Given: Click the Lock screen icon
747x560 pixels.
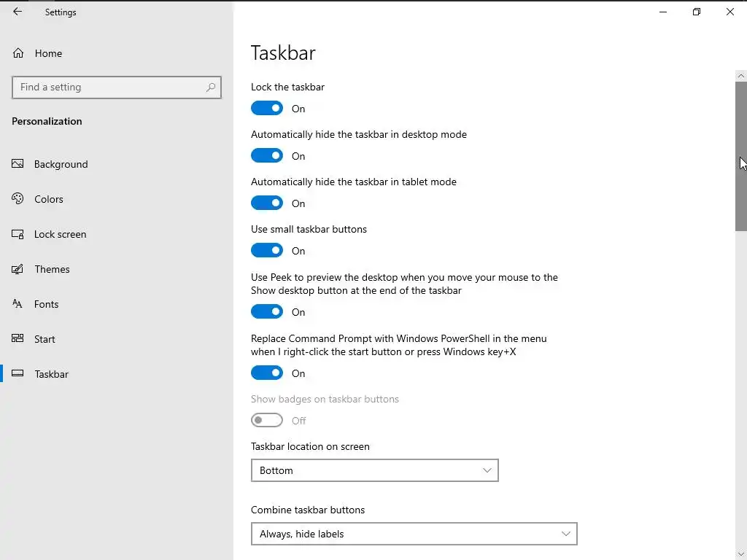Looking at the screenshot, I should point(18,234).
